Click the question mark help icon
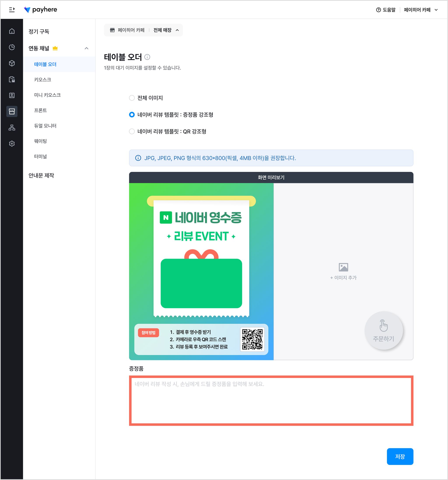 click(x=378, y=10)
